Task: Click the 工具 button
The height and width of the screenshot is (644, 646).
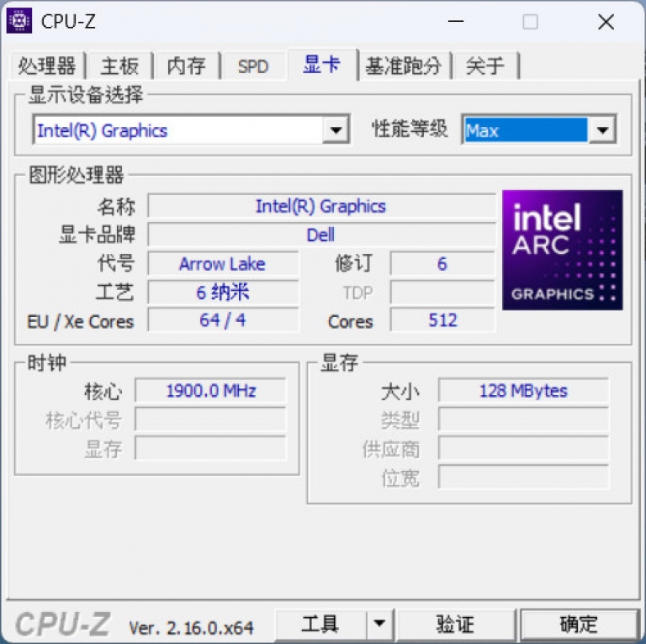Action: [x=320, y=624]
